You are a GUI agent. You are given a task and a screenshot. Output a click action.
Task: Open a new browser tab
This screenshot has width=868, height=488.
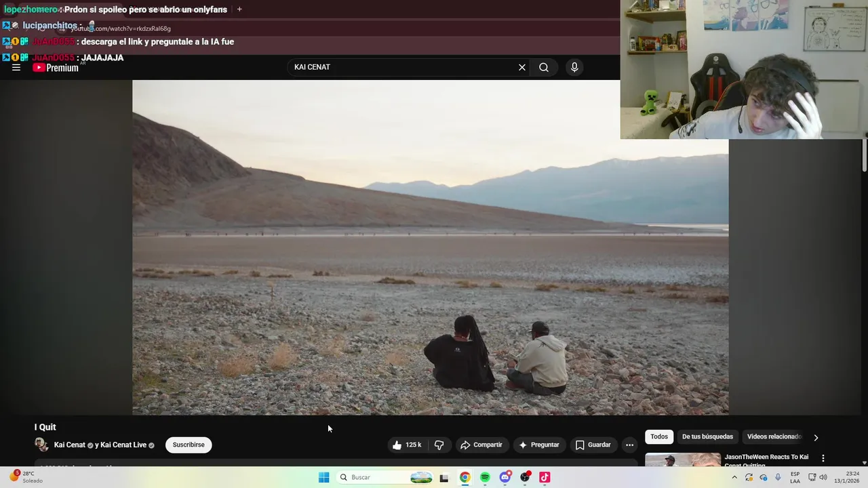click(x=239, y=9)
